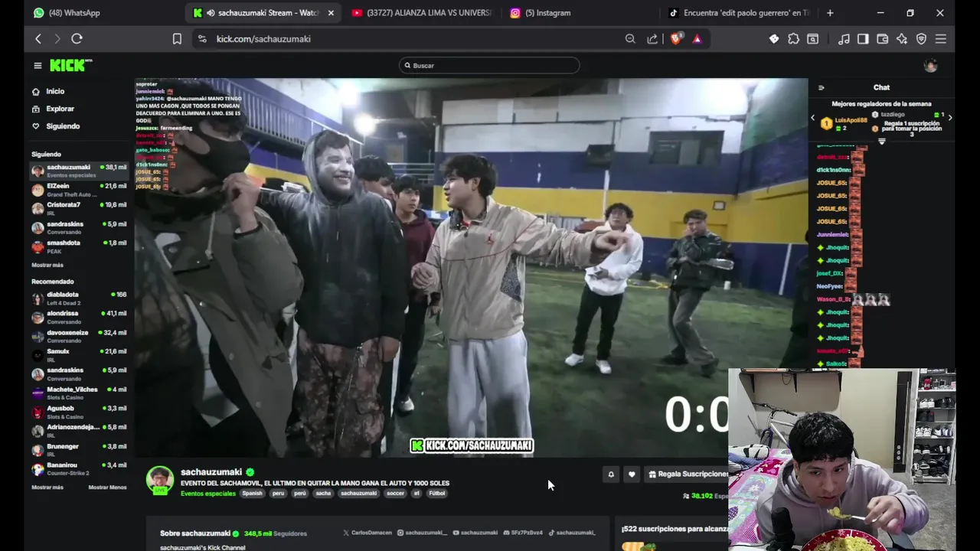Open alondrissa channel in Recomendado
This screenshot has height=551, width=980.
79,317
